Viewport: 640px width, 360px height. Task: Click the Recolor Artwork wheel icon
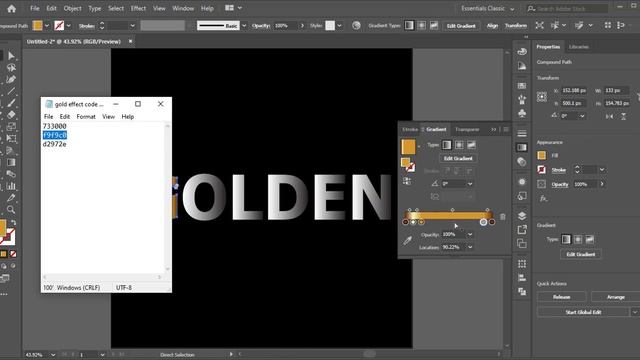point(356,25)
